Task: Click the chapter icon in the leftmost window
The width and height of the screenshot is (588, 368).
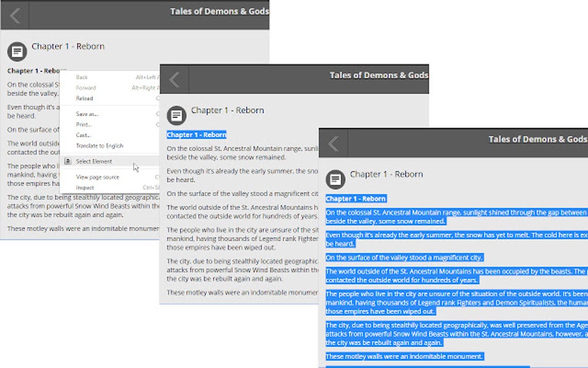Action: pos(16,51)
